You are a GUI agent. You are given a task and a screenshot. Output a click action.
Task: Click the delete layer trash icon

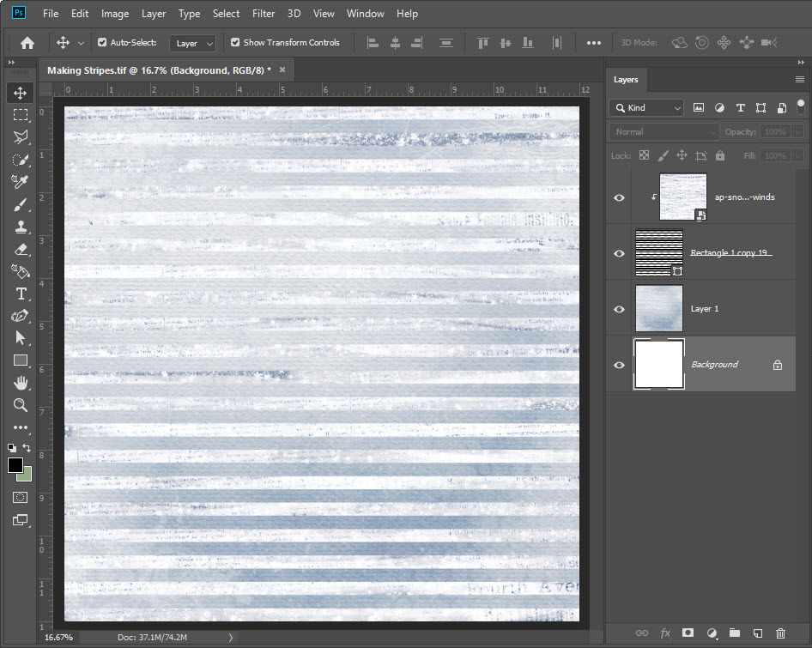click(780, 633)
